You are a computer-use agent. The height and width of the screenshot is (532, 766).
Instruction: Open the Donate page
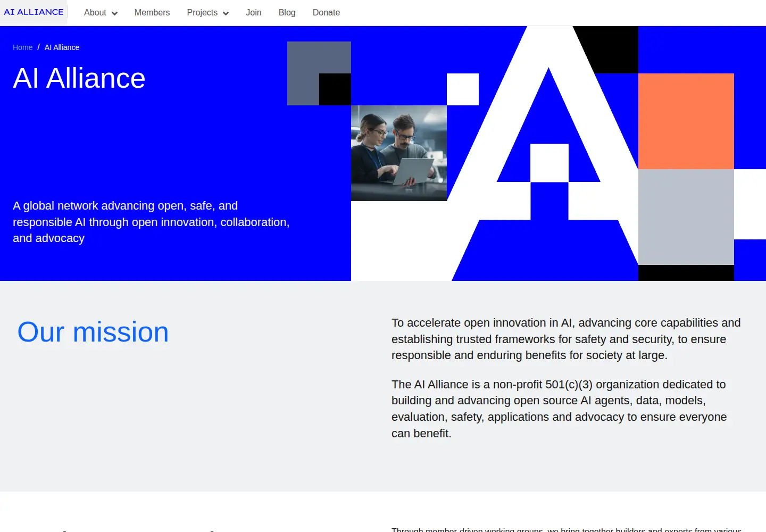(326, 12)
